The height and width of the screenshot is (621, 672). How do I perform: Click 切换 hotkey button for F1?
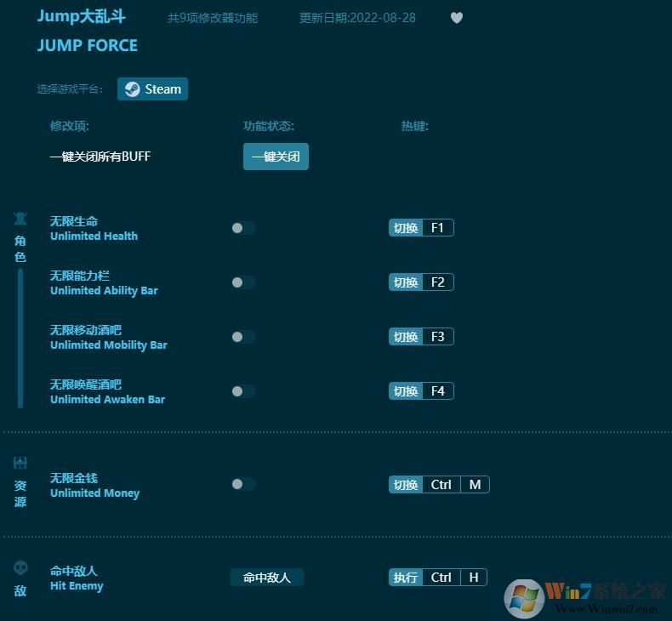point(406,228)
